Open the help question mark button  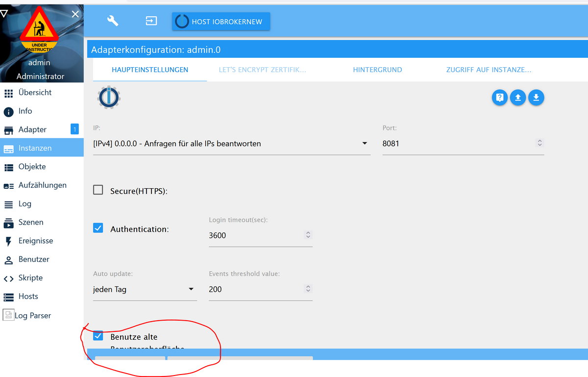tap(499, 98)
